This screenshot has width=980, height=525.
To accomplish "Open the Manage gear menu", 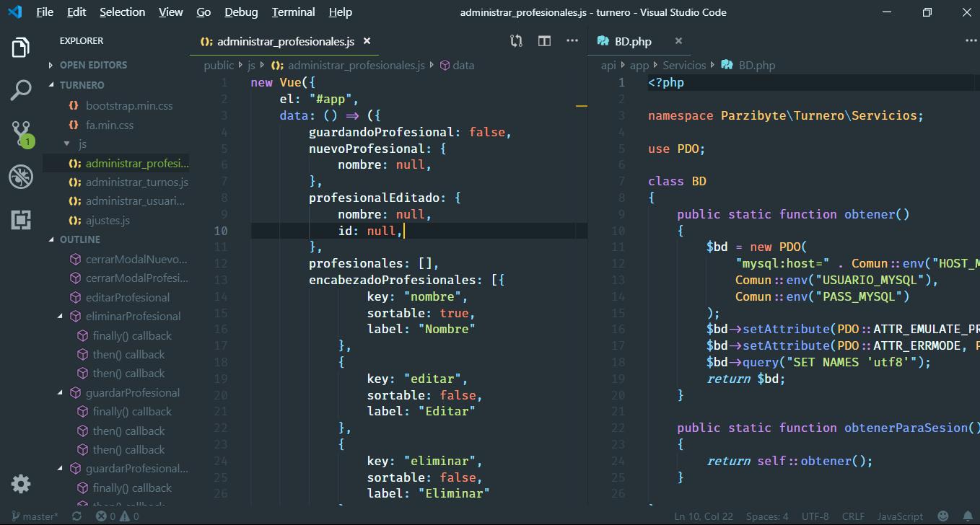I will 21,483.
